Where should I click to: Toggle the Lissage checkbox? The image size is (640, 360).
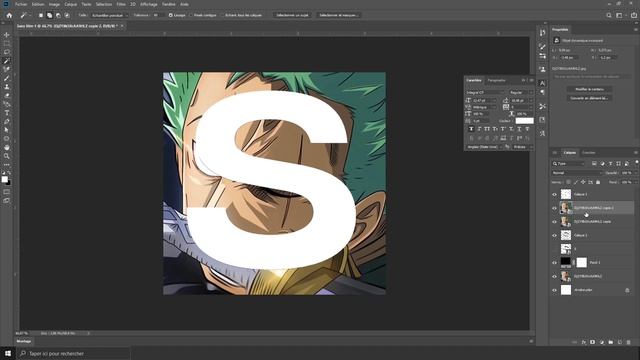coord(171,15)
